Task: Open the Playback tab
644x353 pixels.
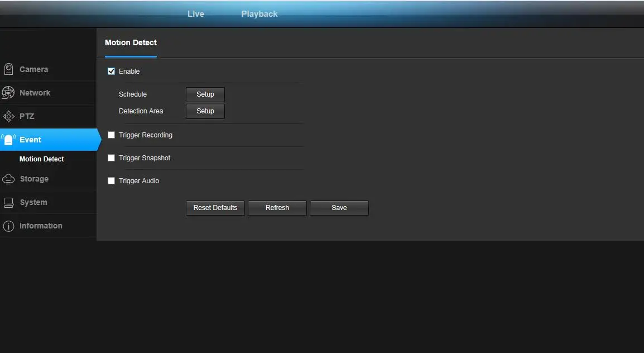Action: tap(259, 14)
